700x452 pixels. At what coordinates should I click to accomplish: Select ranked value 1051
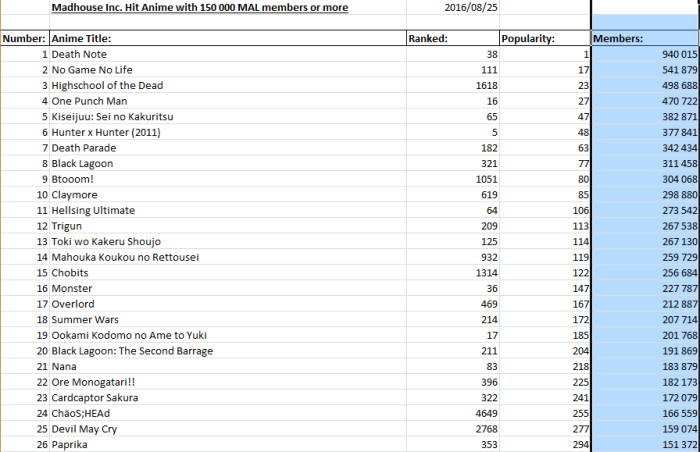[453, 179]
